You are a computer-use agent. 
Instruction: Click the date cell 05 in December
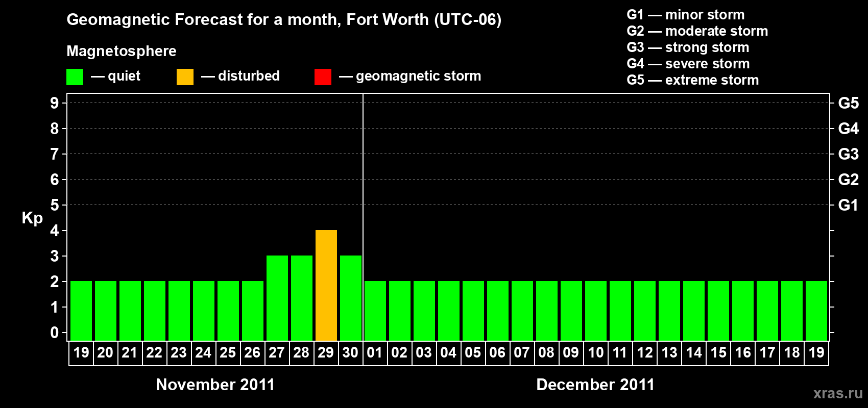point(473,353)
